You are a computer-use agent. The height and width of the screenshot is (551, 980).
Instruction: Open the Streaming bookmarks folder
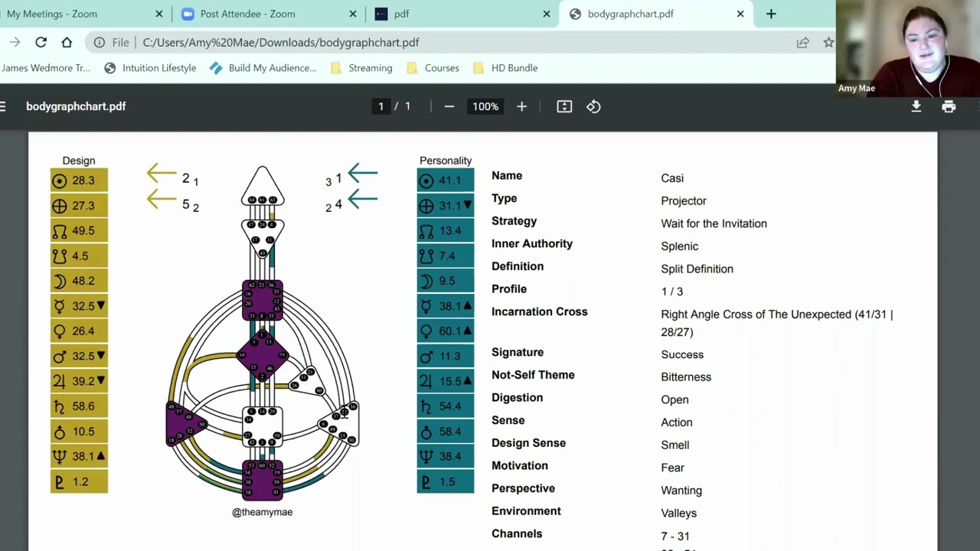click(x=361, y=68)
